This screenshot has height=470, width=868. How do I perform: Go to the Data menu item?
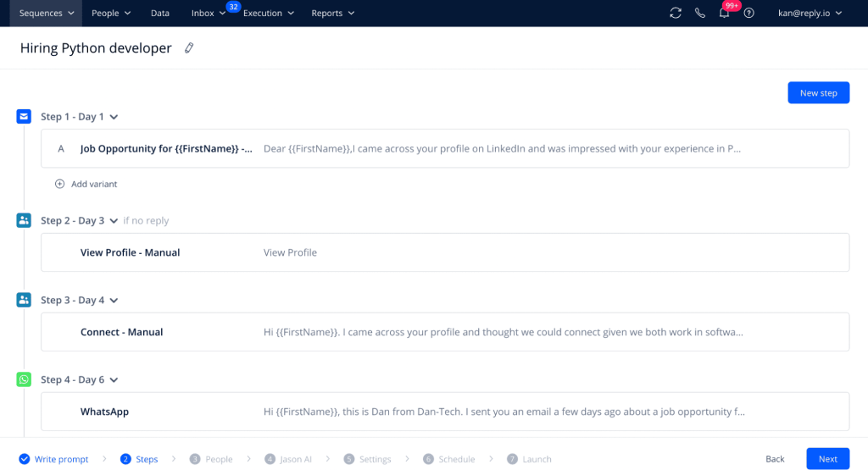[x=160, y=13]
